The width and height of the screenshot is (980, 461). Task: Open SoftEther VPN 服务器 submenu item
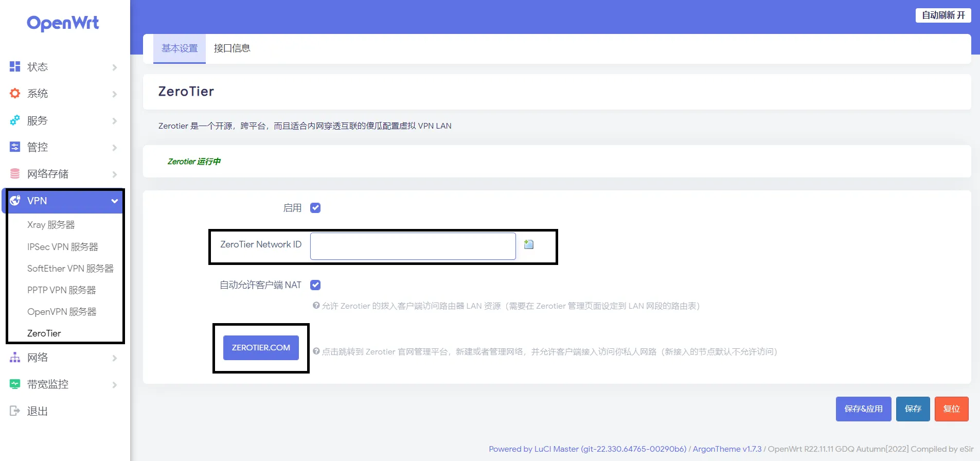70,269
